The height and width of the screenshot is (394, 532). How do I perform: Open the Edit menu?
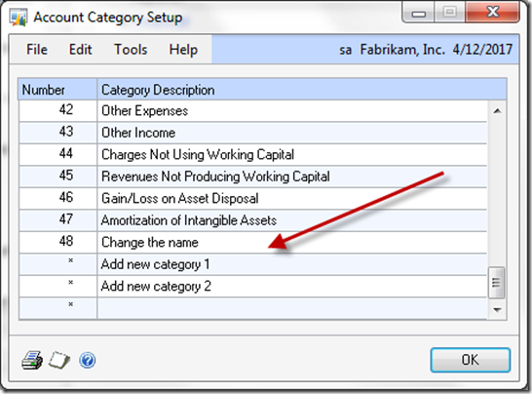(81, 50)
